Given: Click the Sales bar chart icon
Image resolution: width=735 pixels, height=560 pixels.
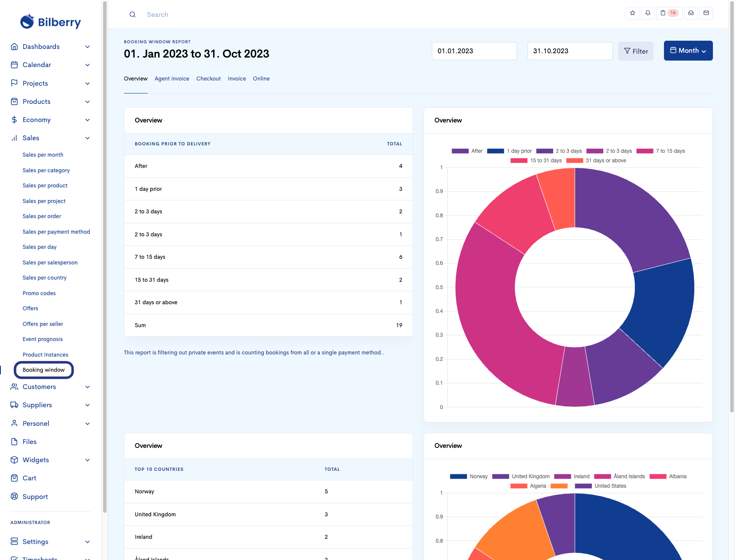Looking at the screenshot, I should tap(14, 138).
